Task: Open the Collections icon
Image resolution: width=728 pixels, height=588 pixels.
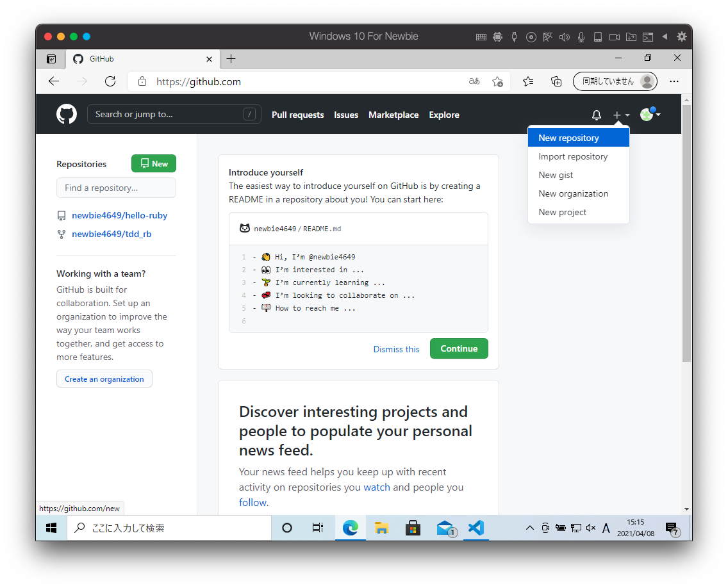Action: pos(556,82)
